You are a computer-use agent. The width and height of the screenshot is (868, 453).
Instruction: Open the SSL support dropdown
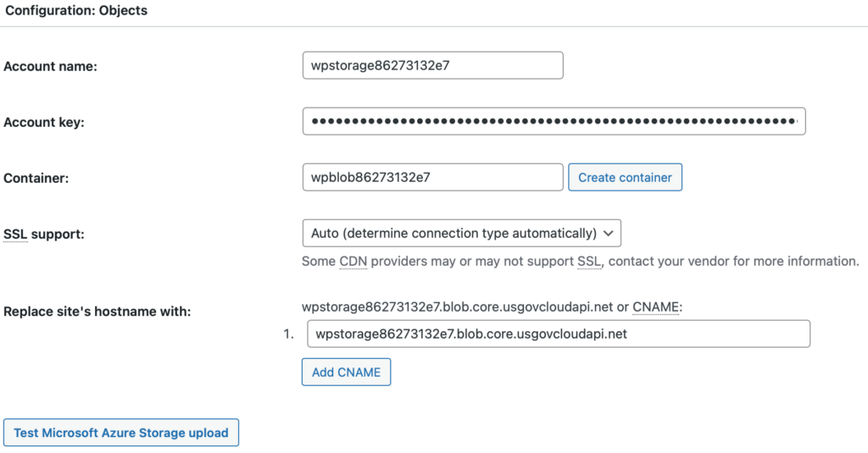(462, 233)
